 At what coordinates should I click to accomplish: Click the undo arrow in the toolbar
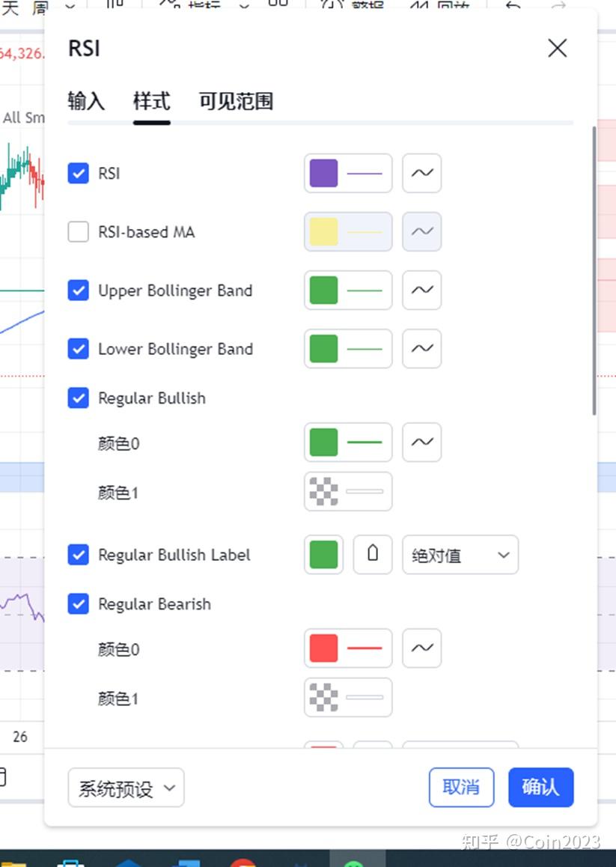pyautogui.click(x=512, y=6)
